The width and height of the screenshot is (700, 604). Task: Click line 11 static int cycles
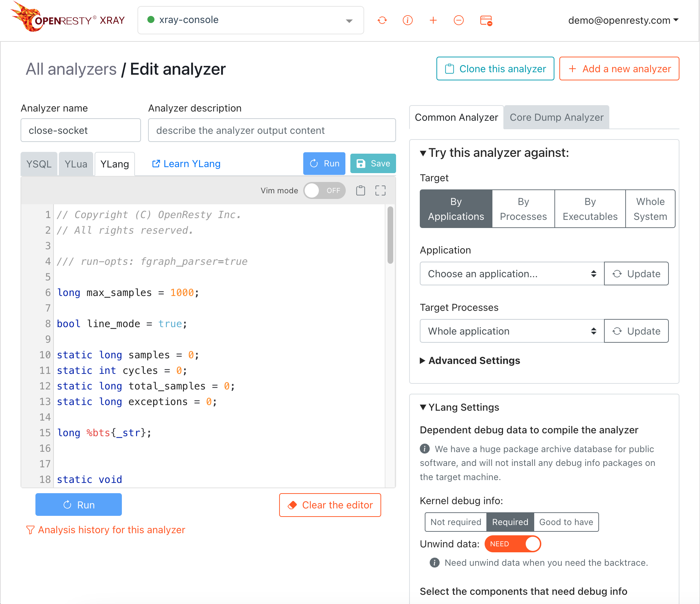click(122, 370)
